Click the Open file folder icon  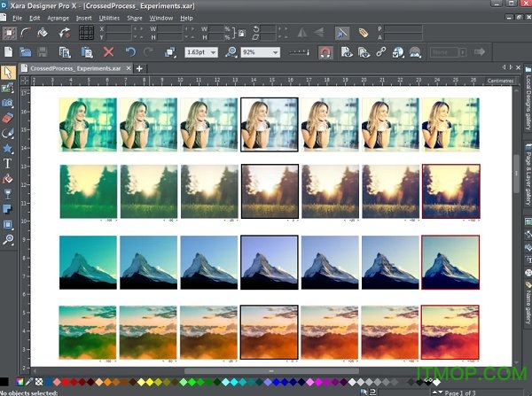click(x=26, y=52)
